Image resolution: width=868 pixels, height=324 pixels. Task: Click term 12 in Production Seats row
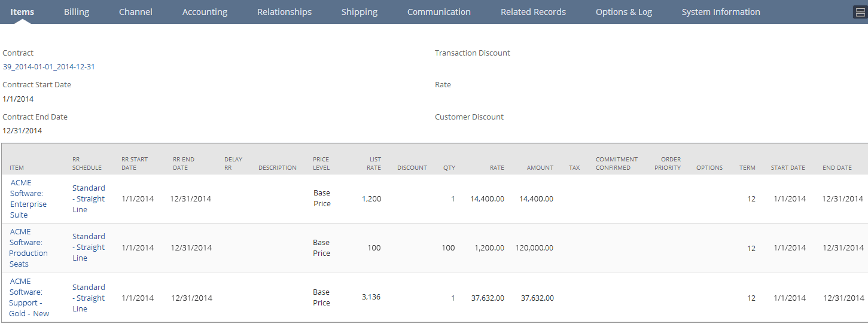(751, 249)
